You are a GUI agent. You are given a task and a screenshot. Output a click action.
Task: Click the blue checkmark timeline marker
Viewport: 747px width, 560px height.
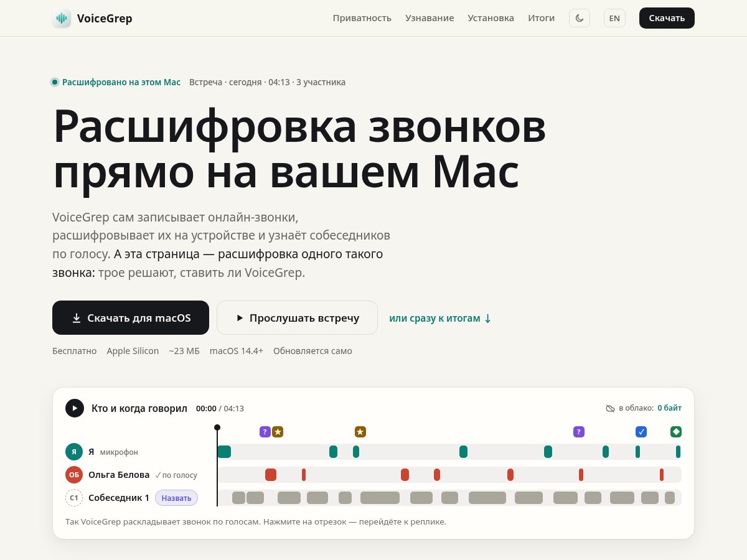(x=641, y=432)
